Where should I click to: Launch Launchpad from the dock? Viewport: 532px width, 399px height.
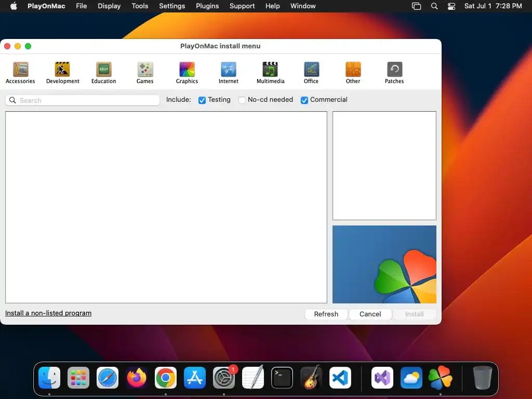78,378
